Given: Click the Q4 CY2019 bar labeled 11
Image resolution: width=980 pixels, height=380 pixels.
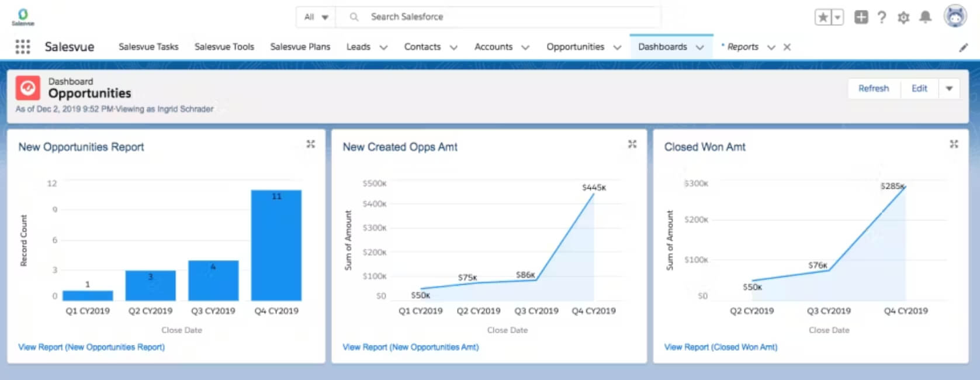Looking at the screenshot, I should click(276, 246).
